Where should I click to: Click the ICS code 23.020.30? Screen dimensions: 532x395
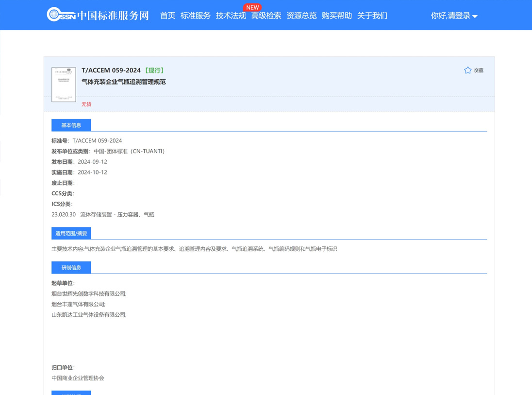click(x=64, y=214)
